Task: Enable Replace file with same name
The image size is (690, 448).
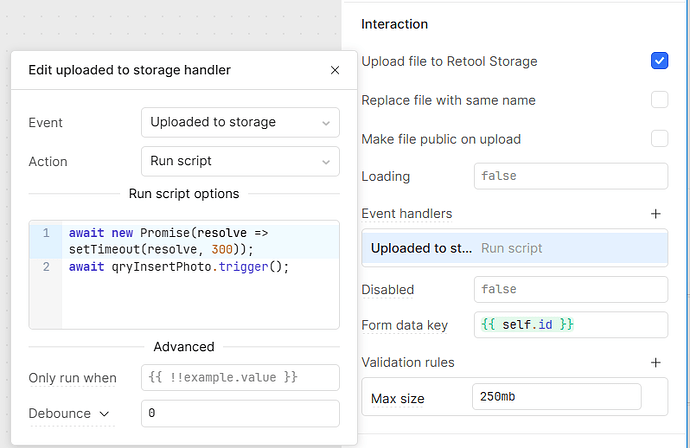Action: 659,100
